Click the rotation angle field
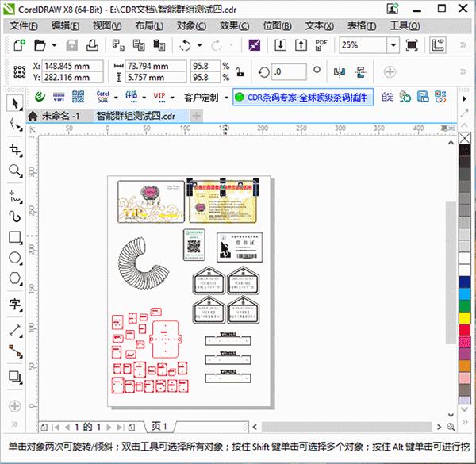 [289, 72]
